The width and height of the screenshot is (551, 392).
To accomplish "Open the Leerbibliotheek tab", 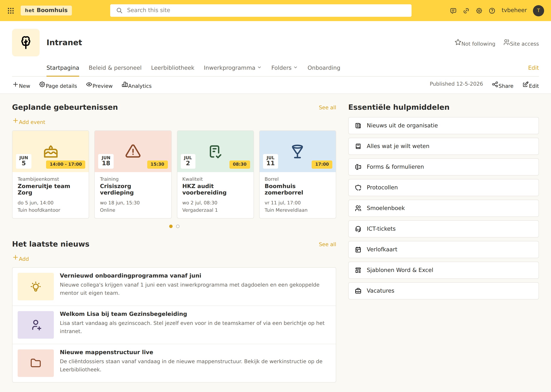I will pyautogui.click(x=173, y=68).
